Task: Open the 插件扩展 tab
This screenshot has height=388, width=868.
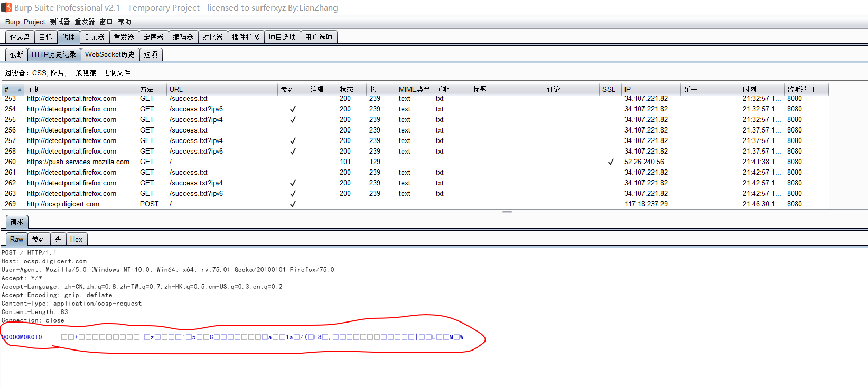Action: 246,37
